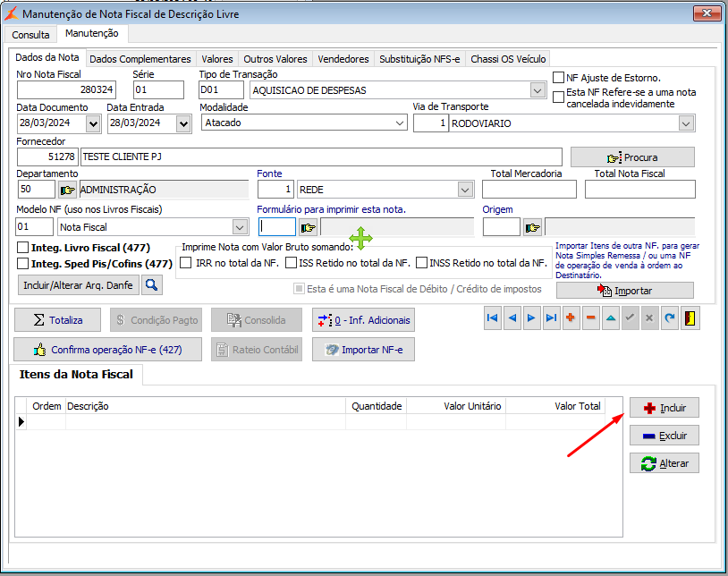Open the Modalidade Atacado dropdown
The width and height of the screenshot is (728, 576).
[400, 123]
